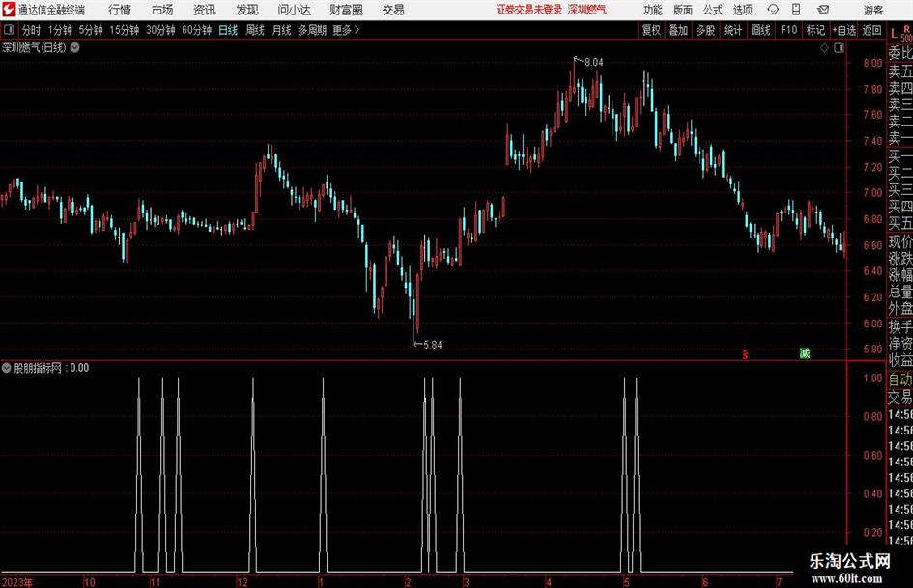Click the L indicator in right panel

894,34
